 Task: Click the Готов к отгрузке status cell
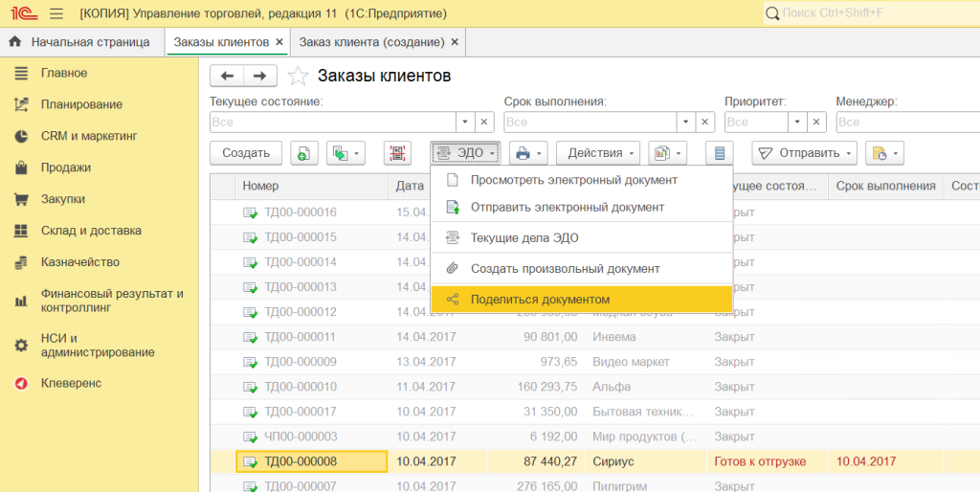pyautogui.click(x=768, y=462)
